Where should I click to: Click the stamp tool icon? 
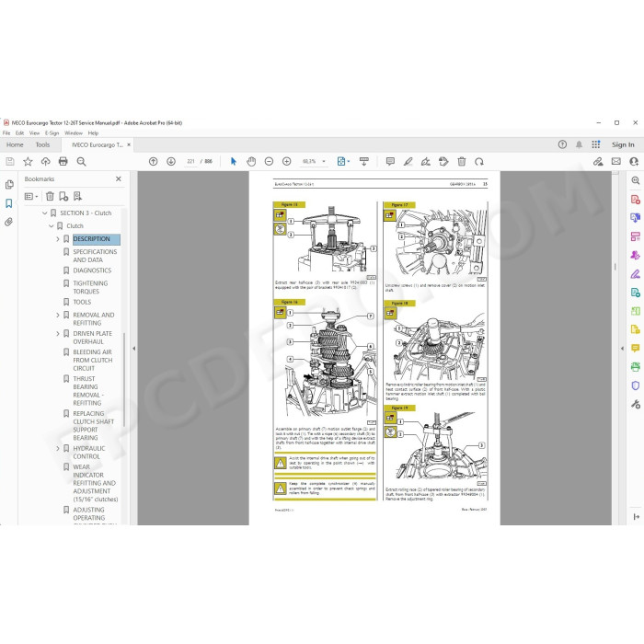pos(443,161)
